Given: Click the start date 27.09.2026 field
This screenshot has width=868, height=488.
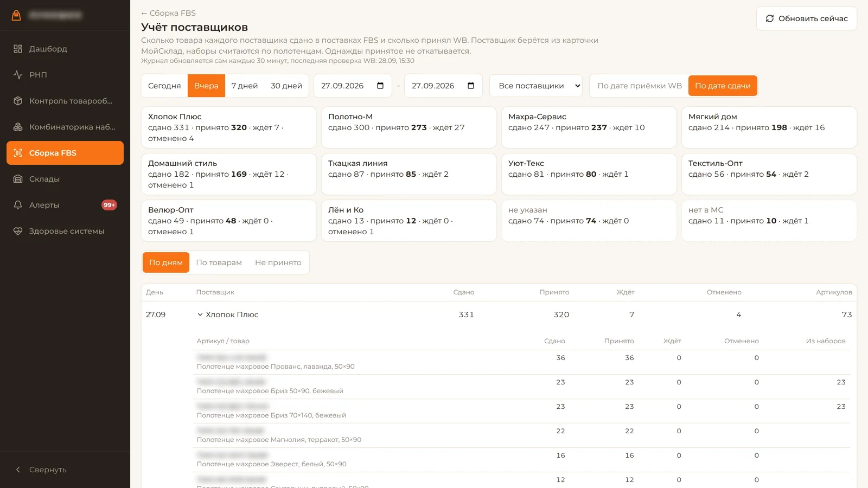Looking at the screenshot, I should pos(353,86).
